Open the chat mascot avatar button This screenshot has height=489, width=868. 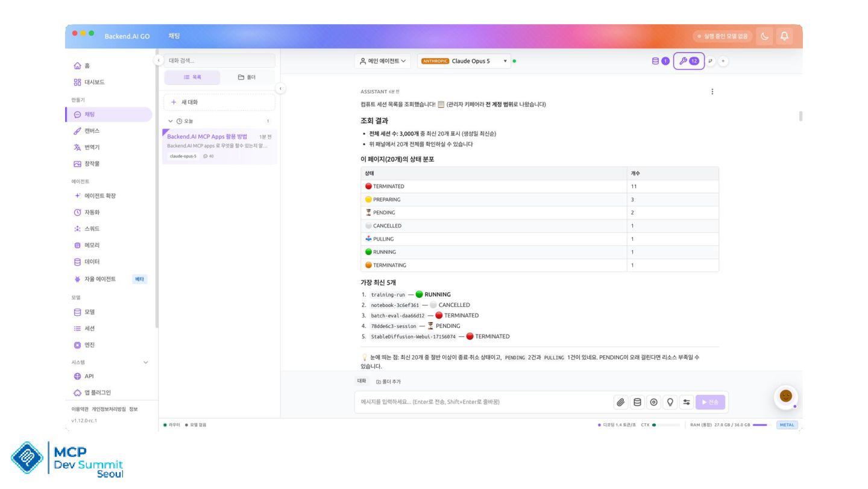pyautogui.click(x=785, y=396)
